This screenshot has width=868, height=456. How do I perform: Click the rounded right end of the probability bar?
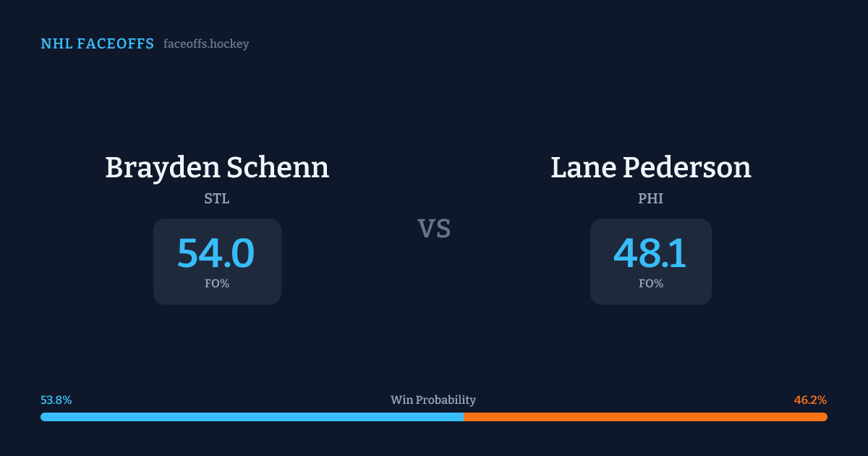(x=824, y=417)
